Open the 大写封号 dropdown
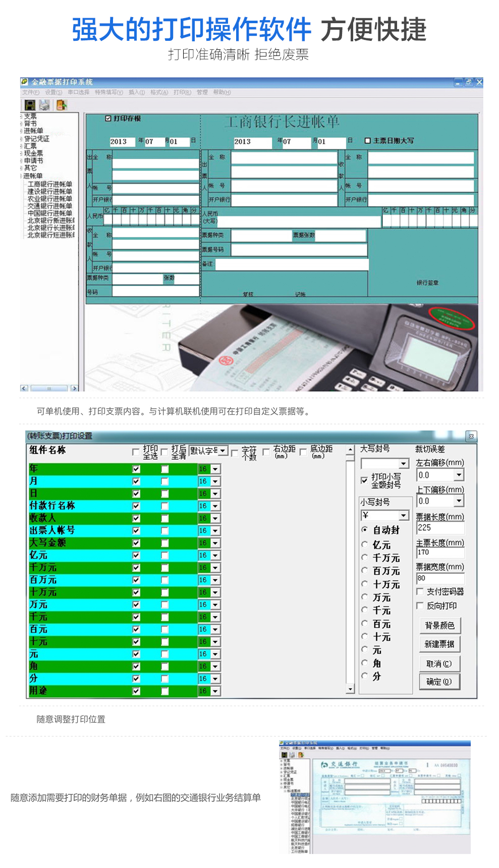This screenshot has width=499, height=868. pyautogui.click(x=404, y=464)
